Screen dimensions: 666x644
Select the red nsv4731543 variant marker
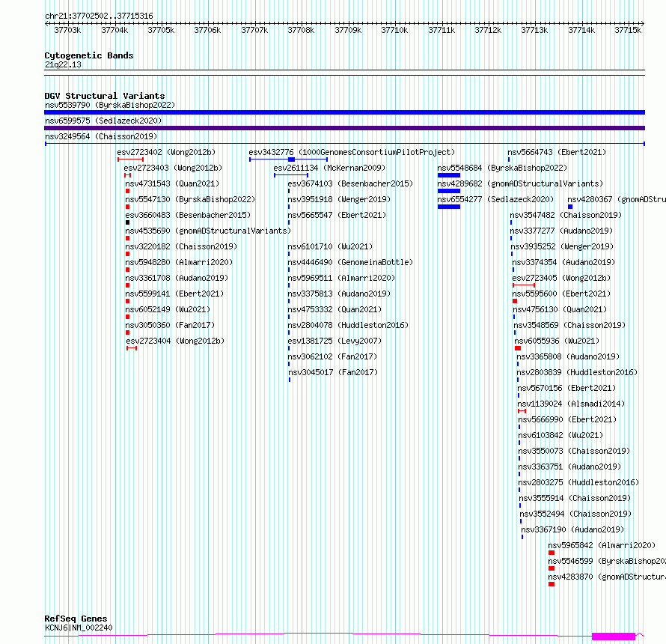tap(127, 191)
